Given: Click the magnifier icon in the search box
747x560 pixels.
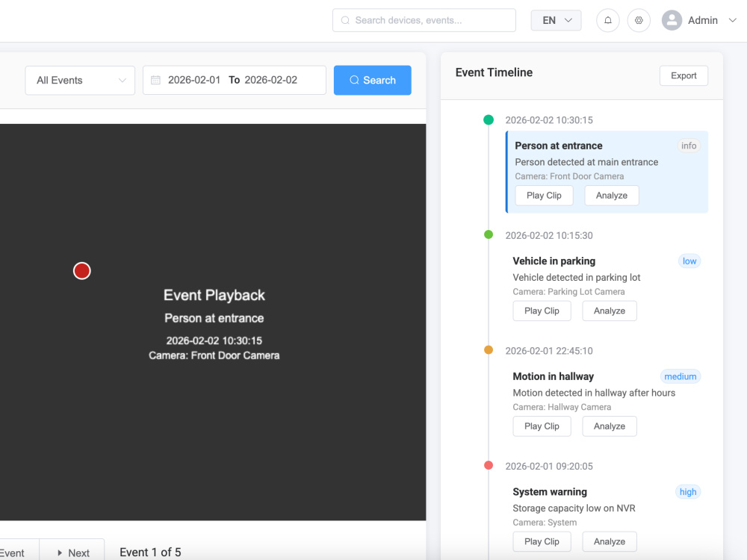Looking at the screenshot, I should (345, 20).
